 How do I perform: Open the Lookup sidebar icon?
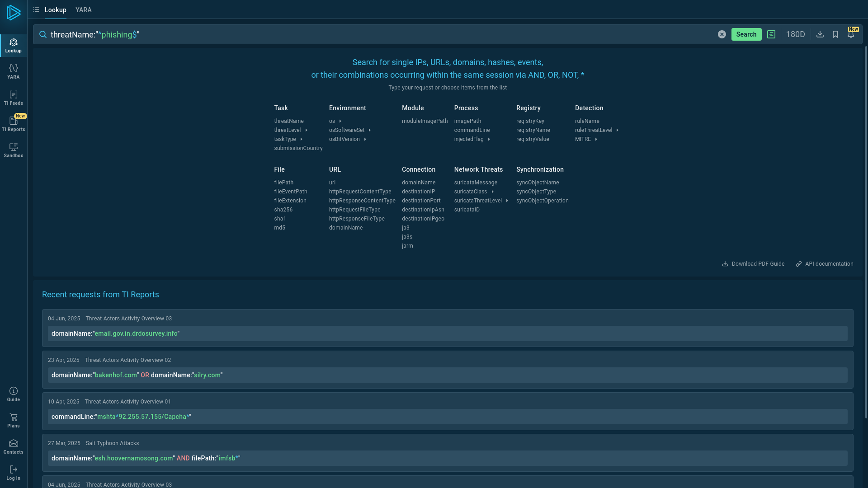(x=14, y=46)
